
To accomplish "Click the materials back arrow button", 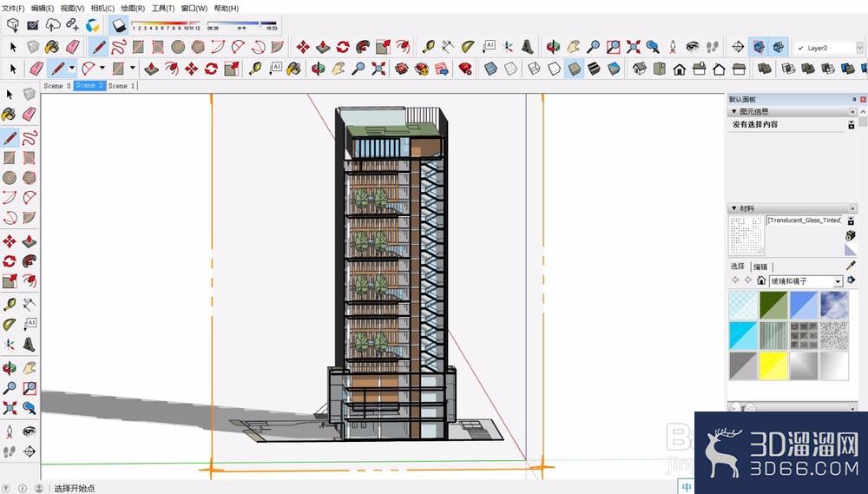I will tap(735, 280).
